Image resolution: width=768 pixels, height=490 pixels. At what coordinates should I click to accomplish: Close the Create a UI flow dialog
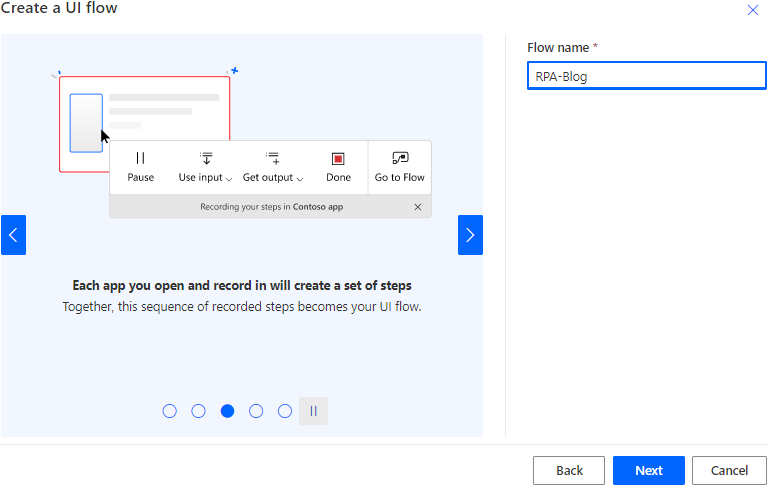click(x=753, y=10)
